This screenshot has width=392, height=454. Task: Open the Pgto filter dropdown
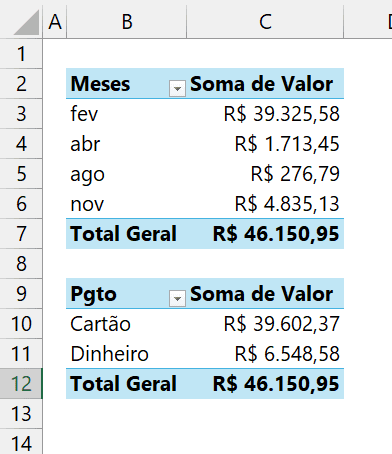pos(177,299)
